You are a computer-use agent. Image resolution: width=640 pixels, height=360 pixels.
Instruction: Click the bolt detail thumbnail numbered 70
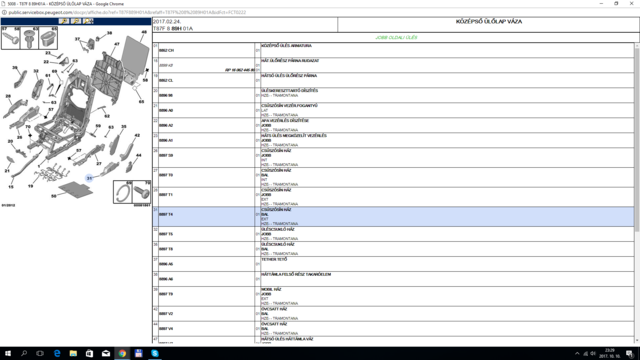pyautogui.click(x=142, y=192)
